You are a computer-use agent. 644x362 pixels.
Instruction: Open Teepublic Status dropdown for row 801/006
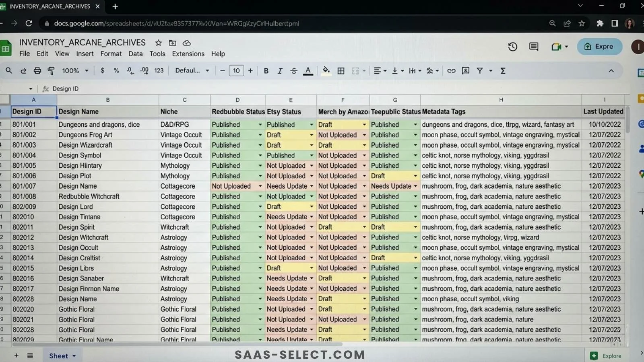pyautogui.click(x=415, y=176)
